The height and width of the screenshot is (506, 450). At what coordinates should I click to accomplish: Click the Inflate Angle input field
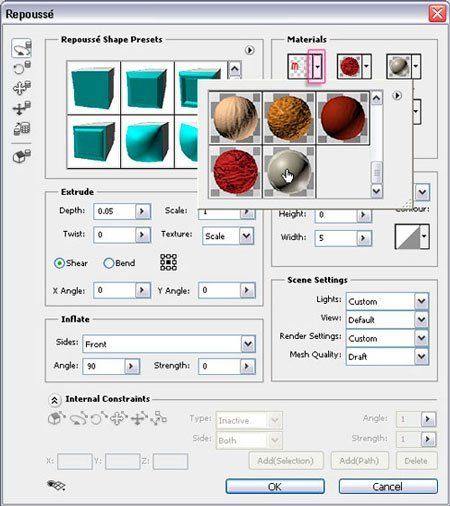tap(104, 366)
